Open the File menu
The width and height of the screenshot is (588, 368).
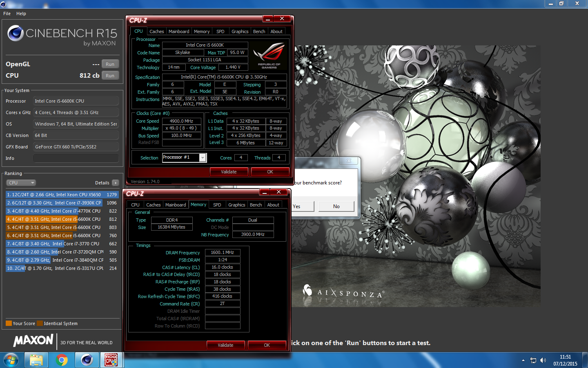[x=7, y=13]
